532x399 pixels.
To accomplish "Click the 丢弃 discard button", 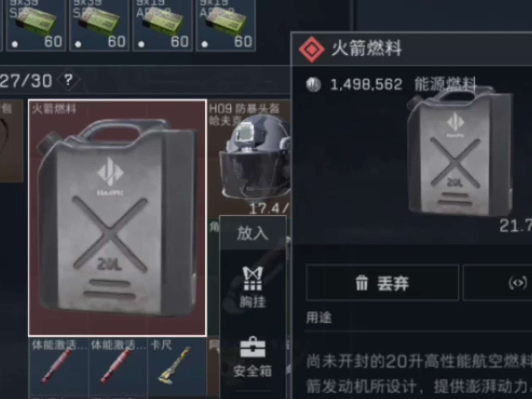I will click(x=382, y=283).
